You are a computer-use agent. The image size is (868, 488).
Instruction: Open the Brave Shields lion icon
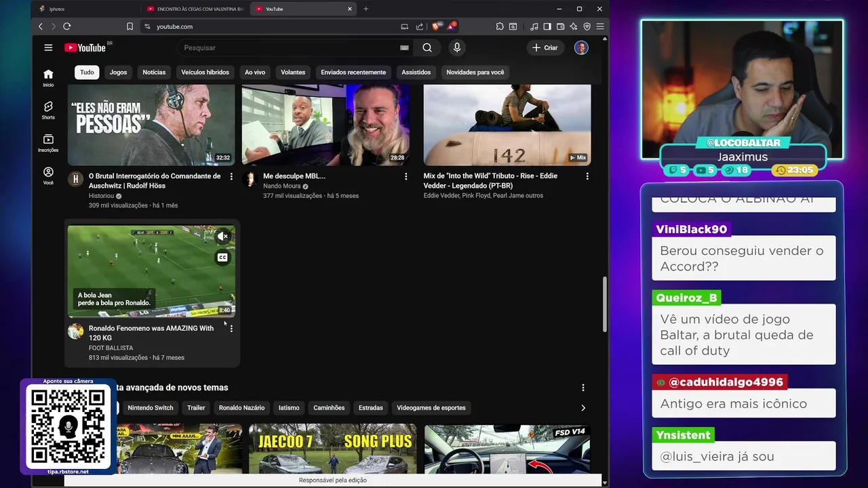437,26
